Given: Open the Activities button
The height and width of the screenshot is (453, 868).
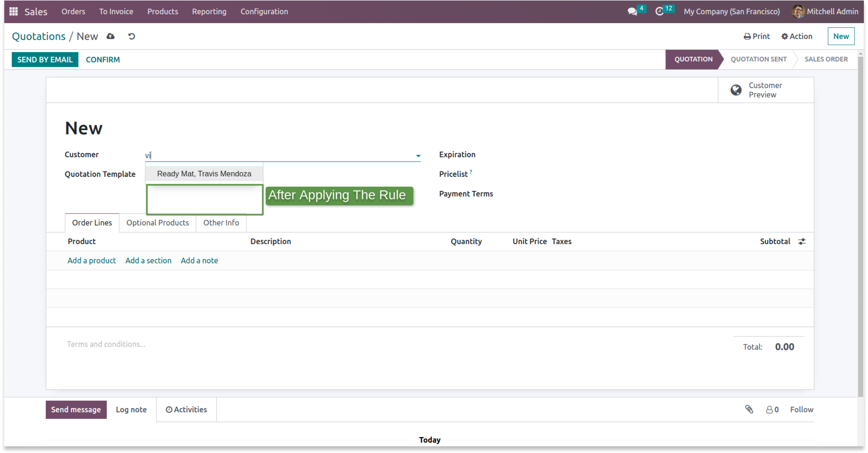Looking at the screenshot, I should (186, 409).
